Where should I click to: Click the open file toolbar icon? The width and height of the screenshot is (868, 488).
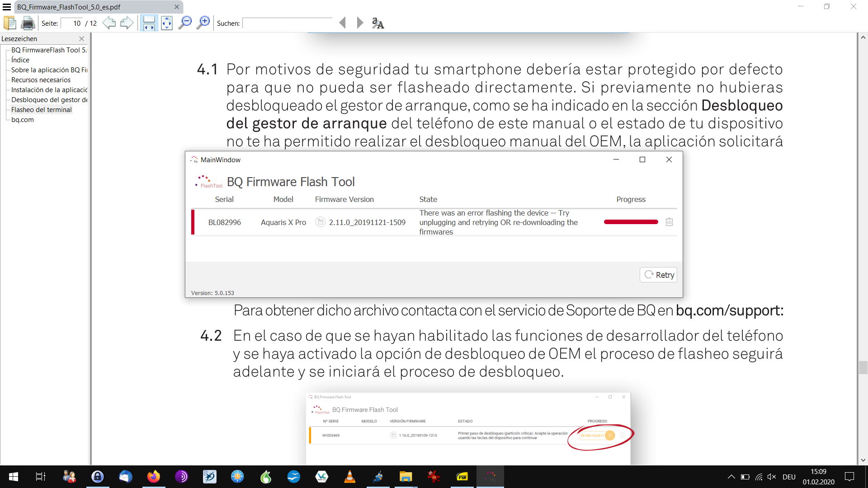9,23
